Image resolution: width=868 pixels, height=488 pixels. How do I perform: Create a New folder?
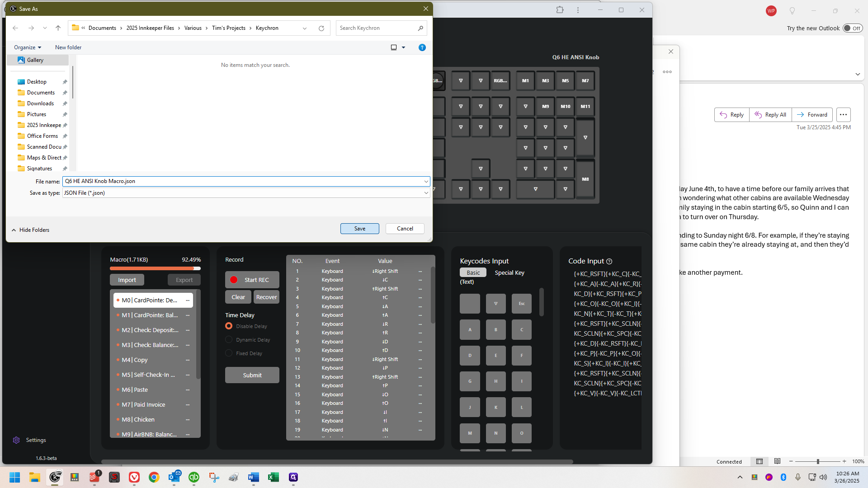pyautogui.click(x=68, y=47)
